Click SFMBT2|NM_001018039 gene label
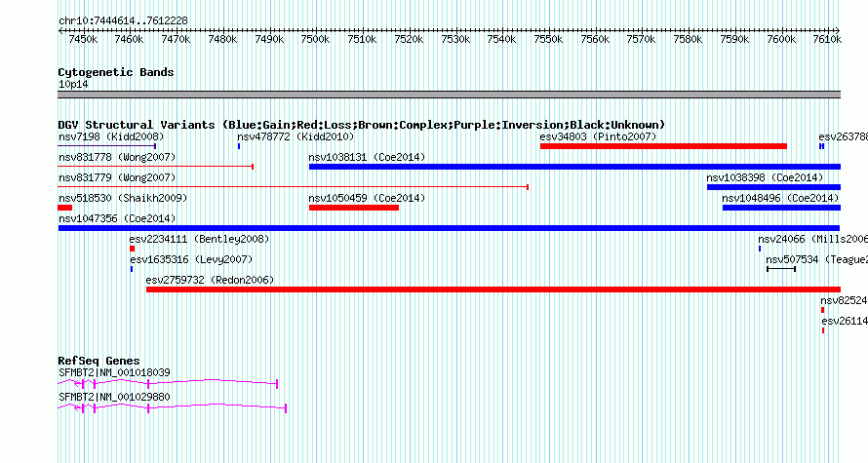This screenshot has width=868, height=463. click(x=114, y=372)
